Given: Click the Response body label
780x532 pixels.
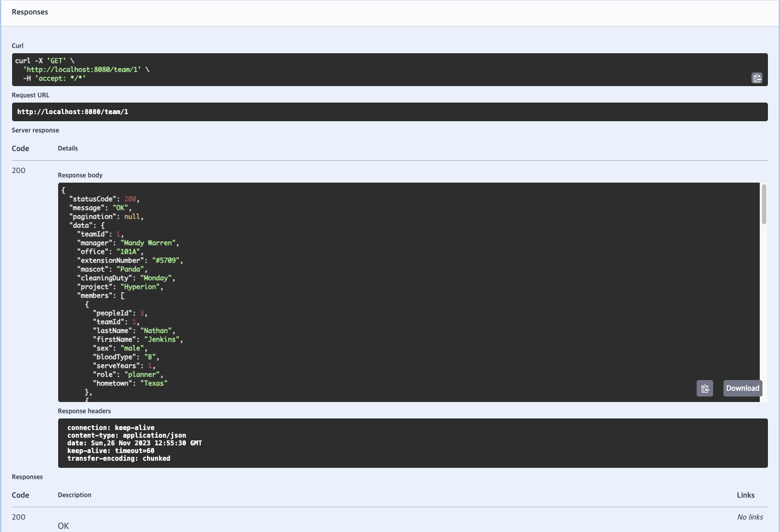Looking at the screenshot, I should point(80,176).
